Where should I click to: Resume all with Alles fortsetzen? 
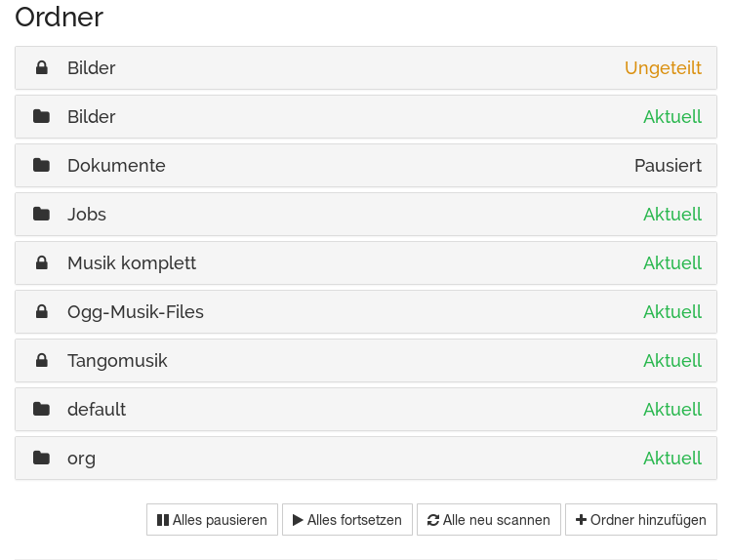coord(347,519)
